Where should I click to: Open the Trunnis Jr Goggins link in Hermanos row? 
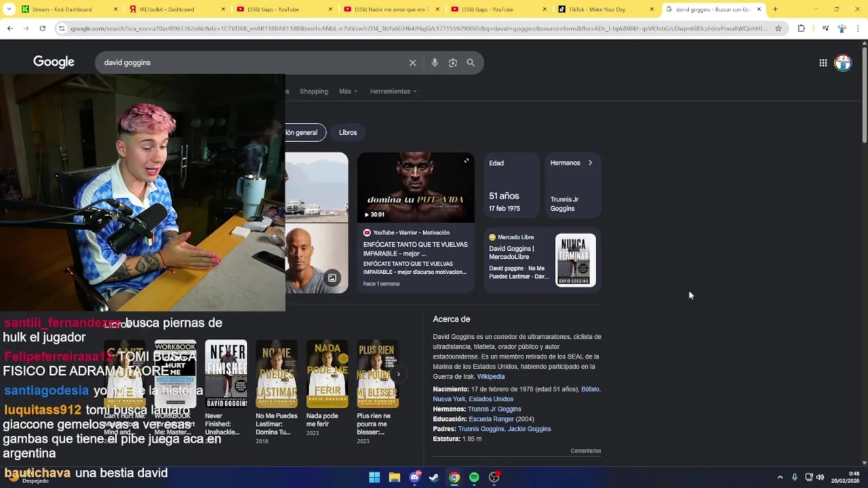click(x=494, y=409)
